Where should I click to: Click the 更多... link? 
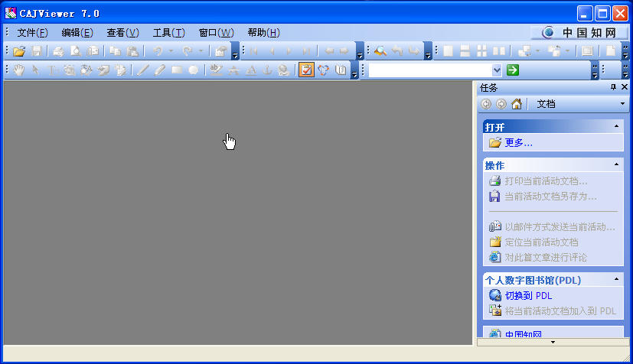coord(518,143)
